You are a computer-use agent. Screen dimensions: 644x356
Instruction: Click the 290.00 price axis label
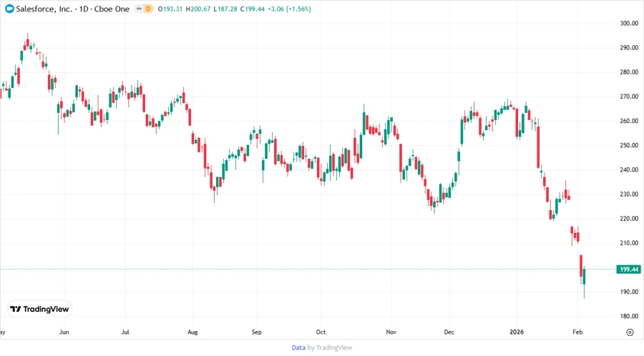pyautogui.click(x=629, y=48)
